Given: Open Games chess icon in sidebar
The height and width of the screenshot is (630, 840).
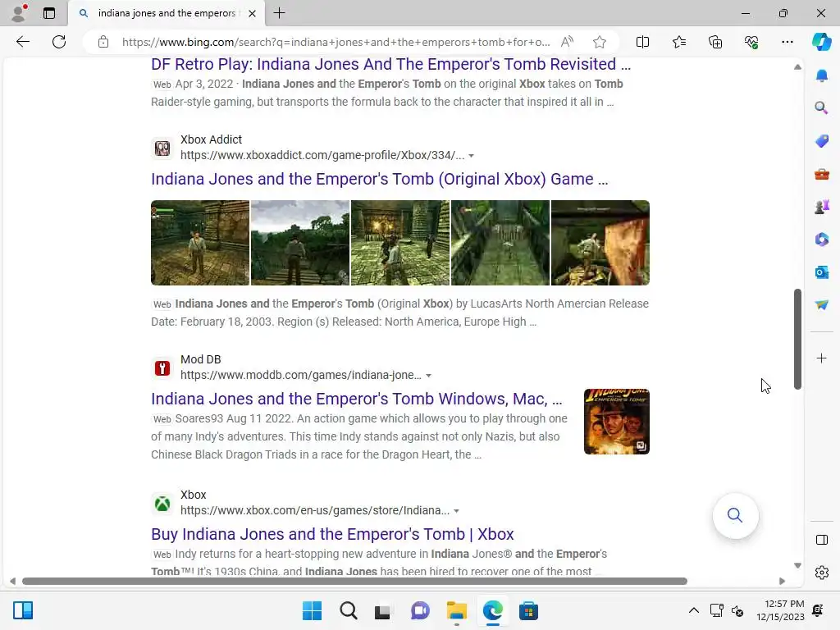Looking at the screenshot, I should click(821, 206).
